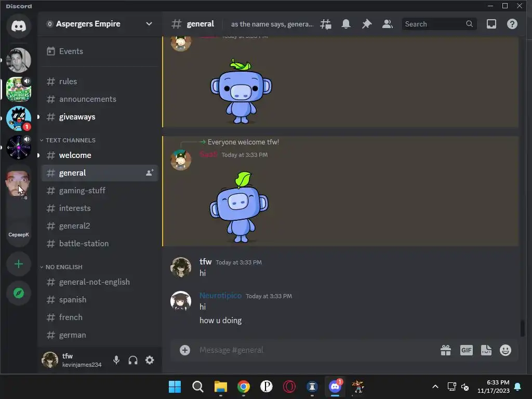Viewport: 532px width, 399px height.
Task: Open the Help question mark icon
Action: pos(512,24)
